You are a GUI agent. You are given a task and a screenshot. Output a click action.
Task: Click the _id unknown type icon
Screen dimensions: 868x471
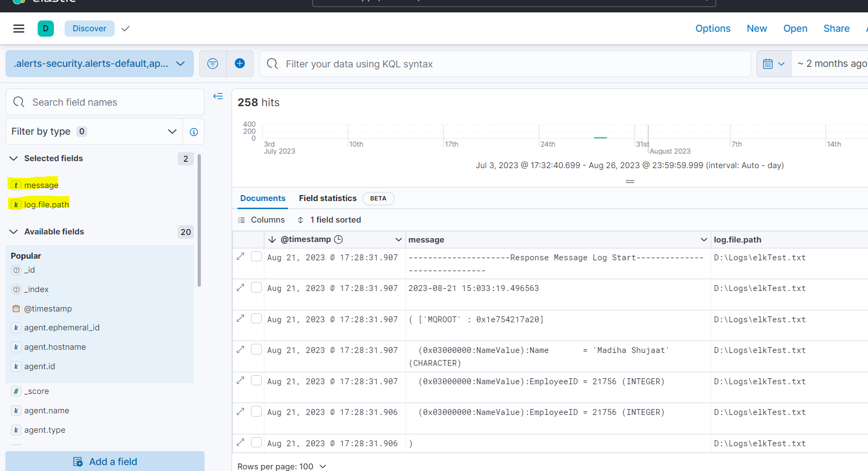tap(16, 270)
